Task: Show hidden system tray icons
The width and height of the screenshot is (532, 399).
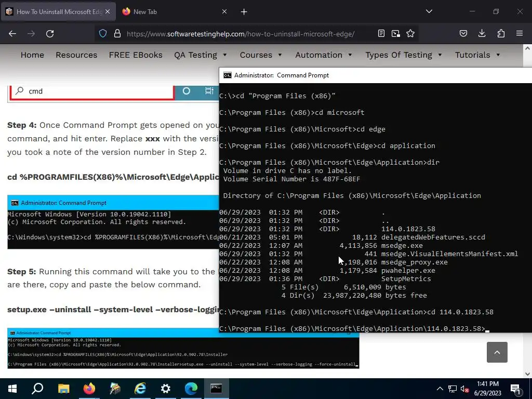Action: (440, 389)
